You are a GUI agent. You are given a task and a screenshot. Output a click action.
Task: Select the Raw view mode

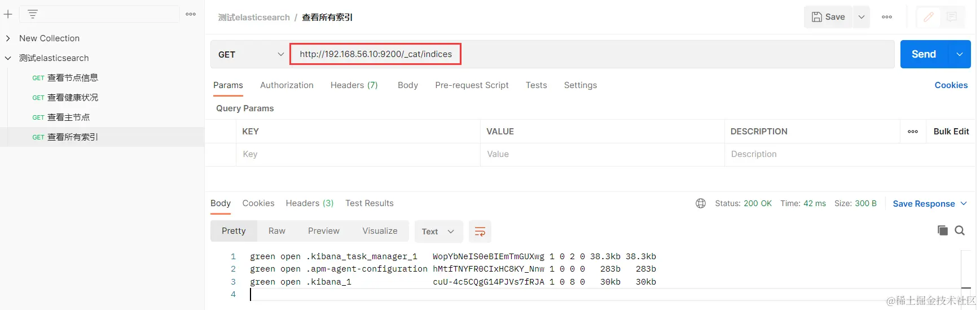coord(277,231)
